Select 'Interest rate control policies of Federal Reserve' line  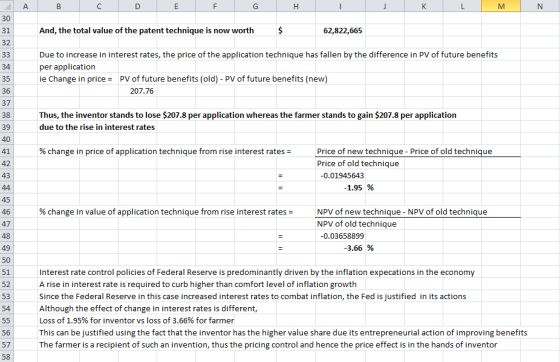(x=257, y=272)
